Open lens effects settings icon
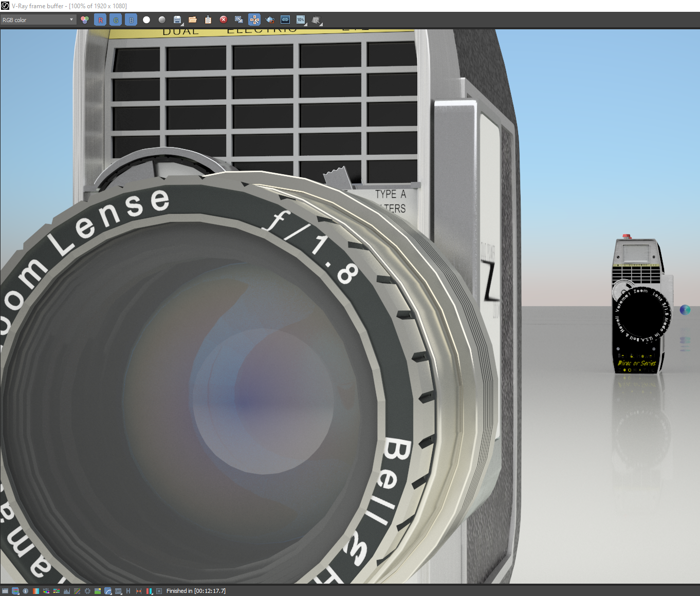Screen dimensions: 700x596 (x=159, y=591)
